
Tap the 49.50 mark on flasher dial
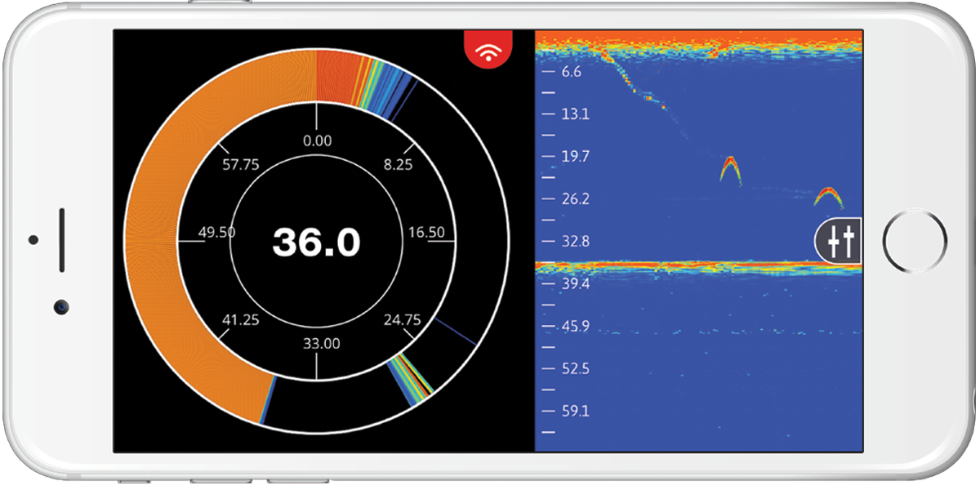point(216,233)
